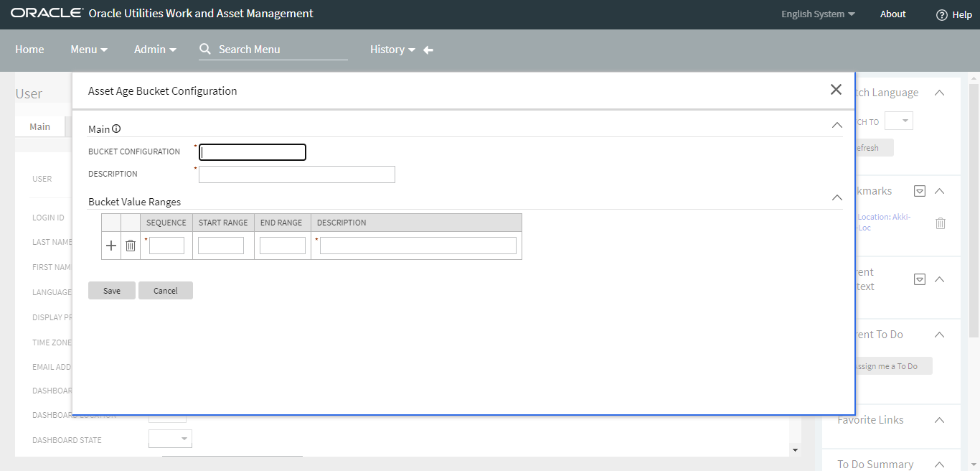Click the Search Menu magnifier icon
This screenshot has width=980, height=471.
tap(205, 50)
